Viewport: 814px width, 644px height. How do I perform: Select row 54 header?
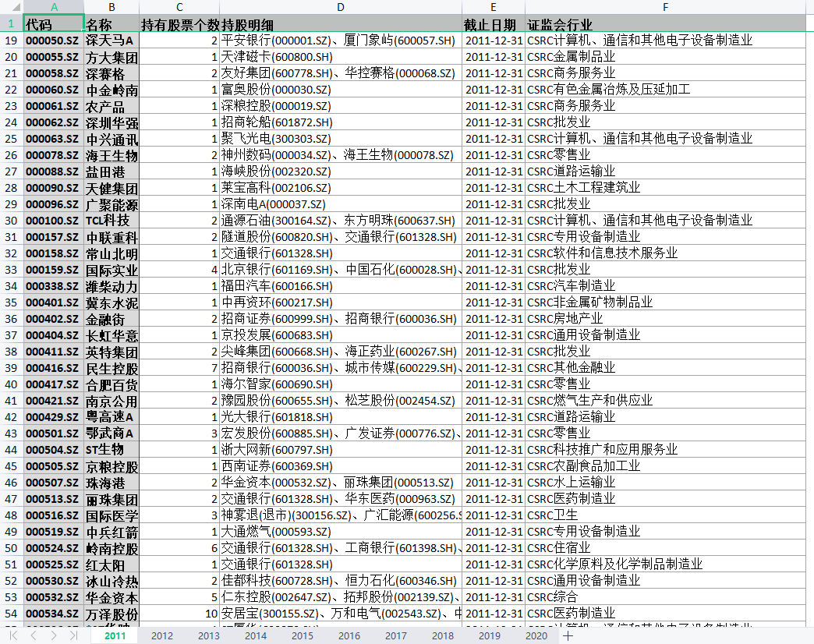[x=12, y=614]
